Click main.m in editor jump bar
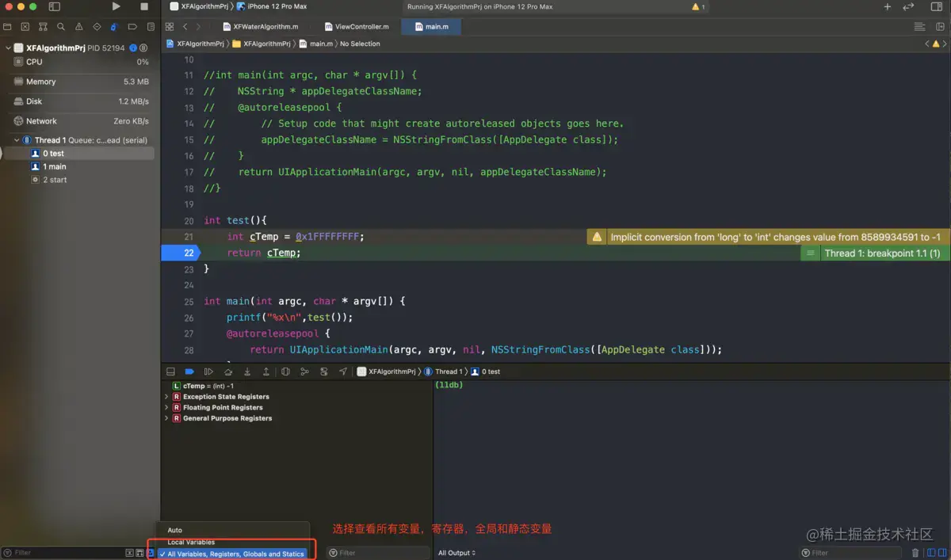 (316, 44)
